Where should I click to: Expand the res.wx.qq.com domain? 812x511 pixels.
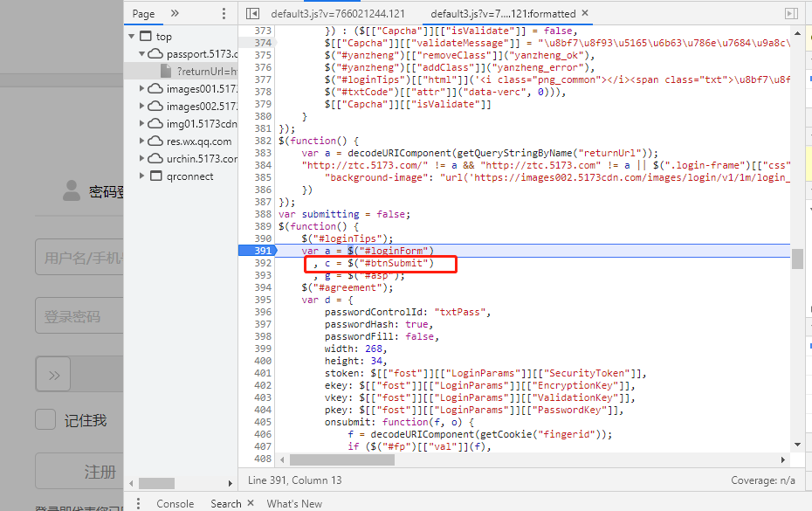pyautogui.click(x=142, y=141)
